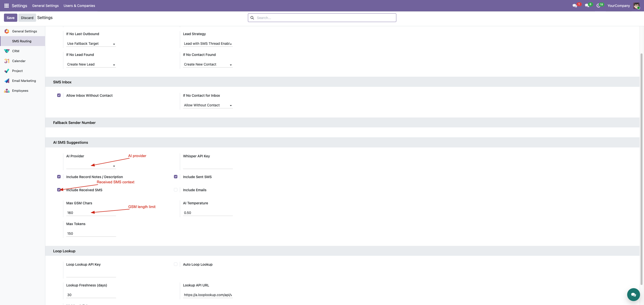This screenshot has width=644, height=305.
Task: Toggle Include Received SMS checkbox
Action: 59,190
